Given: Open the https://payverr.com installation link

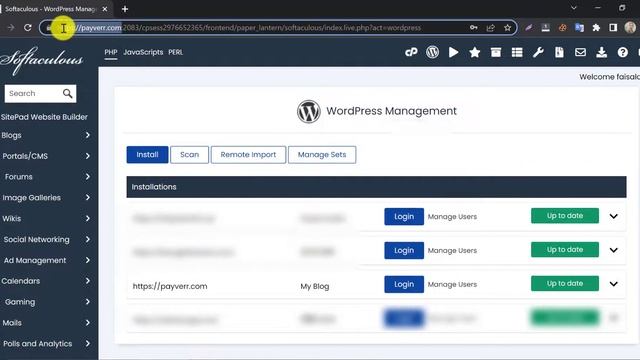Looking at the screenshot, I should coord(170,286).
